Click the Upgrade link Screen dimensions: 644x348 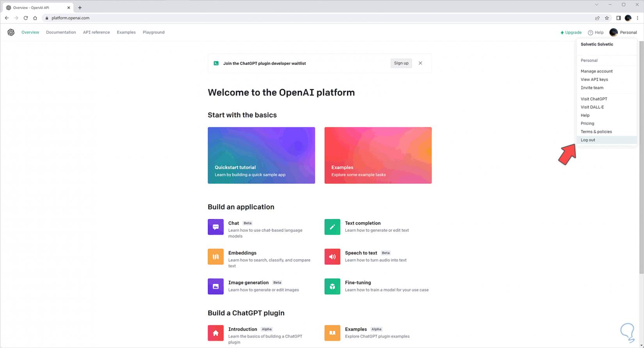(x=571, y=32)
